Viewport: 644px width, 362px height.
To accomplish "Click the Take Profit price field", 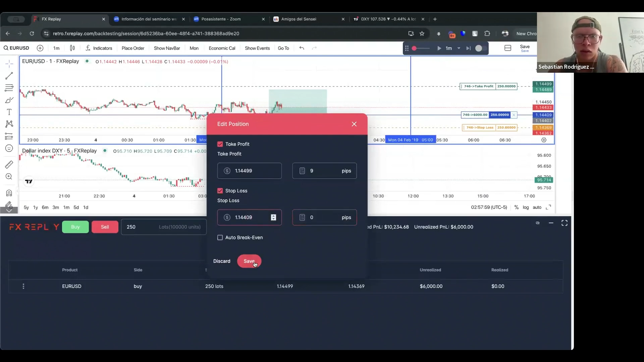I will 250,171.
